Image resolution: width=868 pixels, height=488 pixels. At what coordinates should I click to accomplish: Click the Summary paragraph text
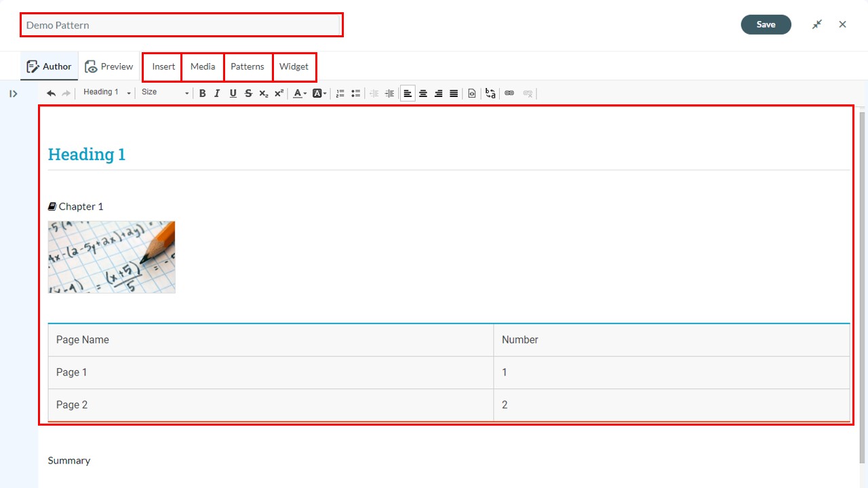pyautogui.click(x=69, y=461)
